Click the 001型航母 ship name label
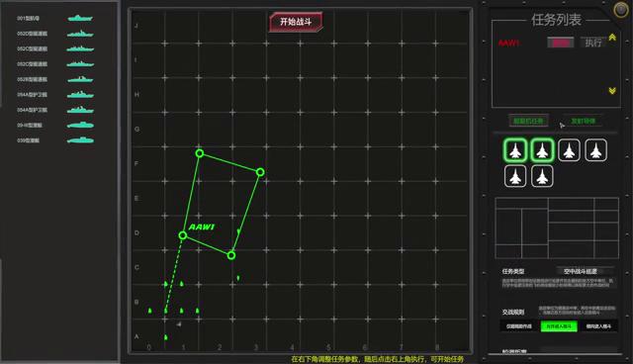633x364 pixels. (29, 18)
